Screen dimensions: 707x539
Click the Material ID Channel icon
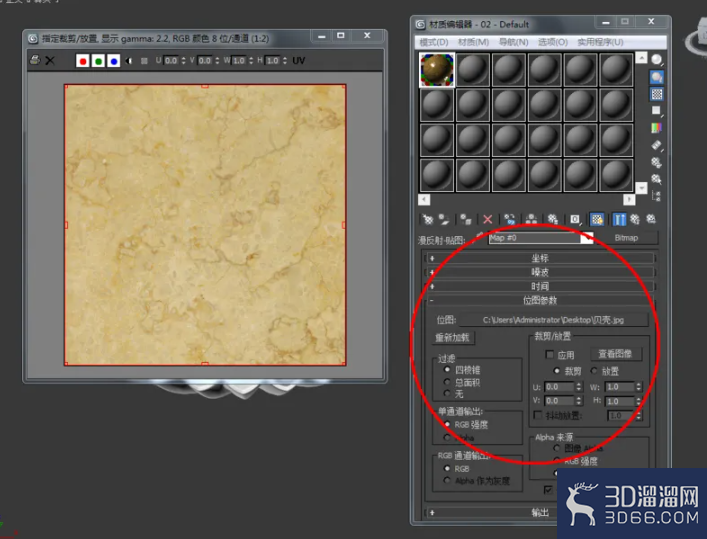click(x=575, y=220)
